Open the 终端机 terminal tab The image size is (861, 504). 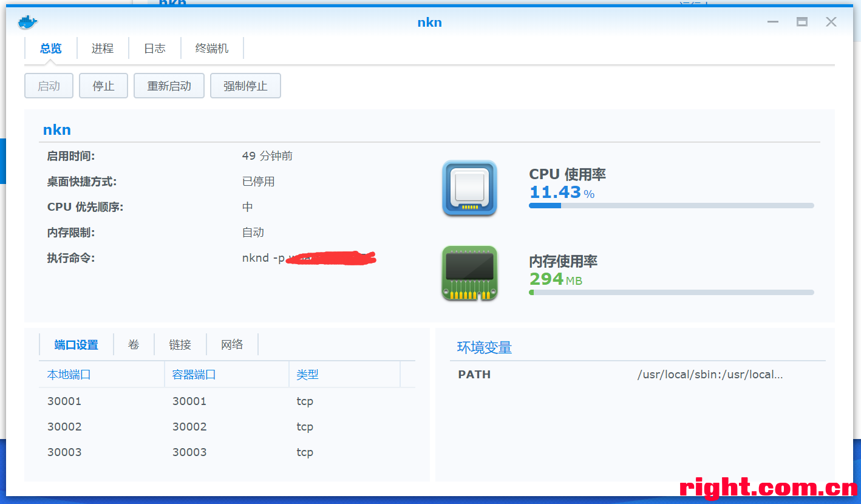point(212,49)
